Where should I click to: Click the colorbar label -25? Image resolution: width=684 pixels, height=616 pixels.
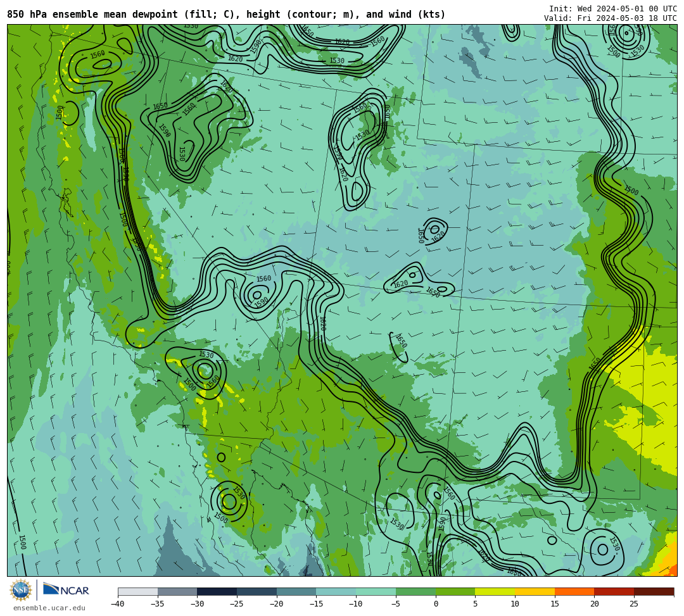pyautogui.click(x=237, y=604)
